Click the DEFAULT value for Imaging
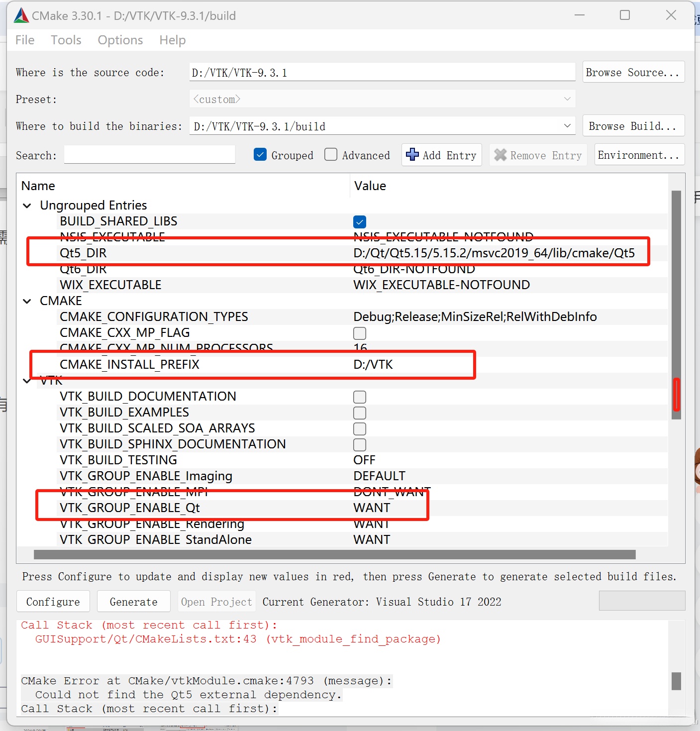This screenshot has width=700, height=731. 379,476
